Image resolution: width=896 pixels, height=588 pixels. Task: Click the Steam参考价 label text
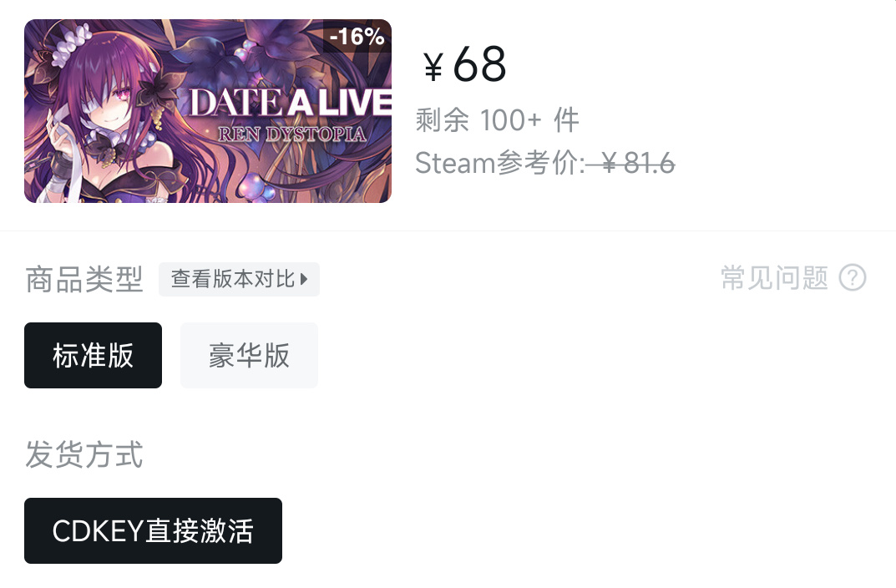tap(500, 164)
